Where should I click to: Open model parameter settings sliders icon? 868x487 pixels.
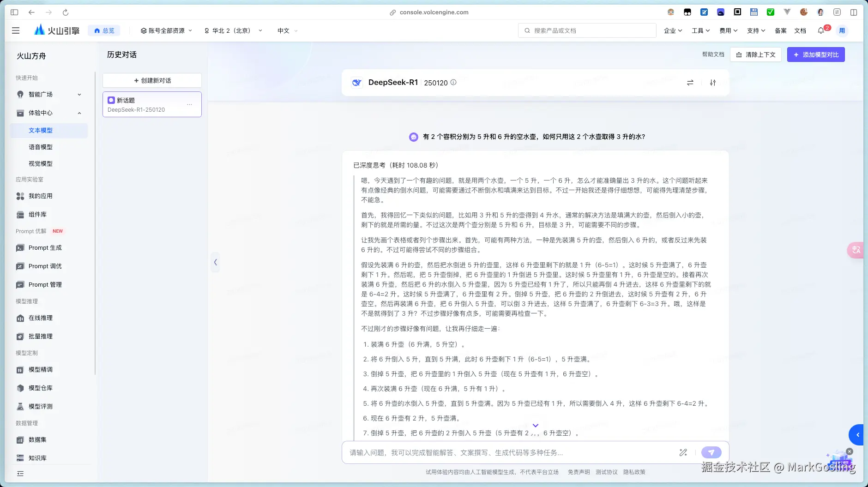[713, 83]
